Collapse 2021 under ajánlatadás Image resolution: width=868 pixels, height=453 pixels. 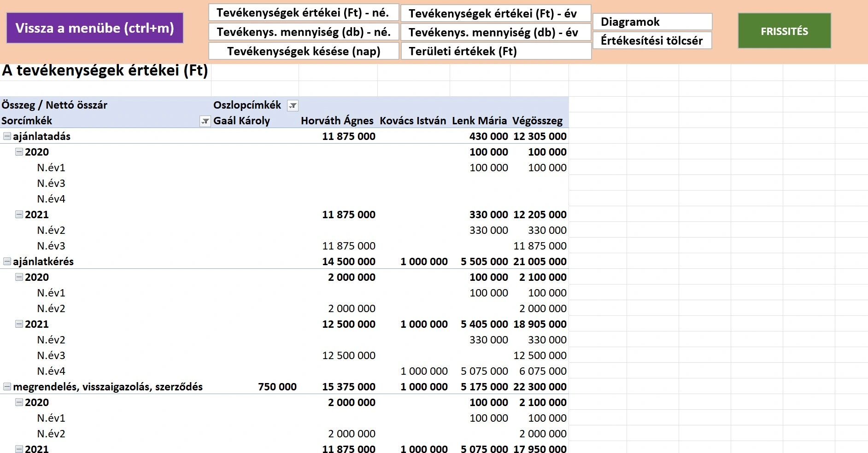pyautogui.click(x=19, y=215)
